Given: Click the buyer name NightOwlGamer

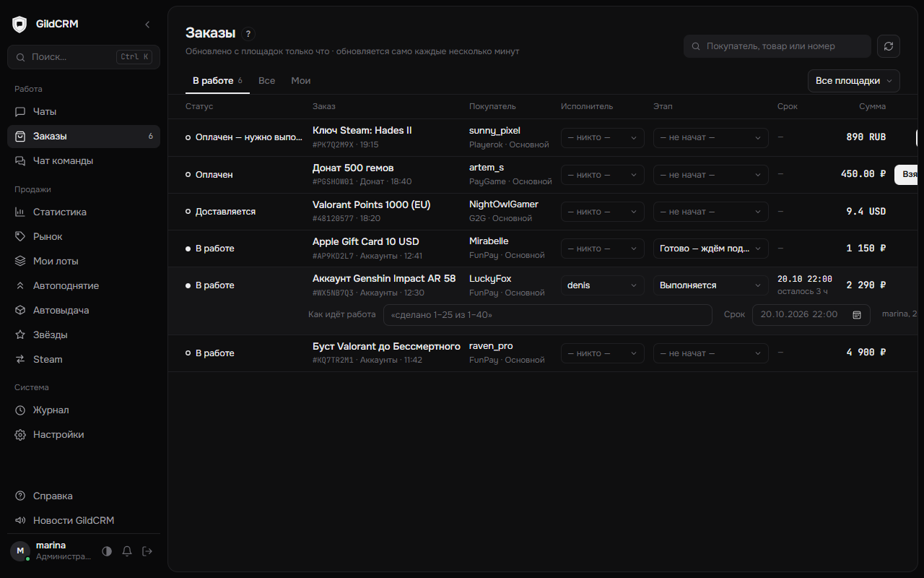Looking at the screenshot, I should (x=504, y=204).
